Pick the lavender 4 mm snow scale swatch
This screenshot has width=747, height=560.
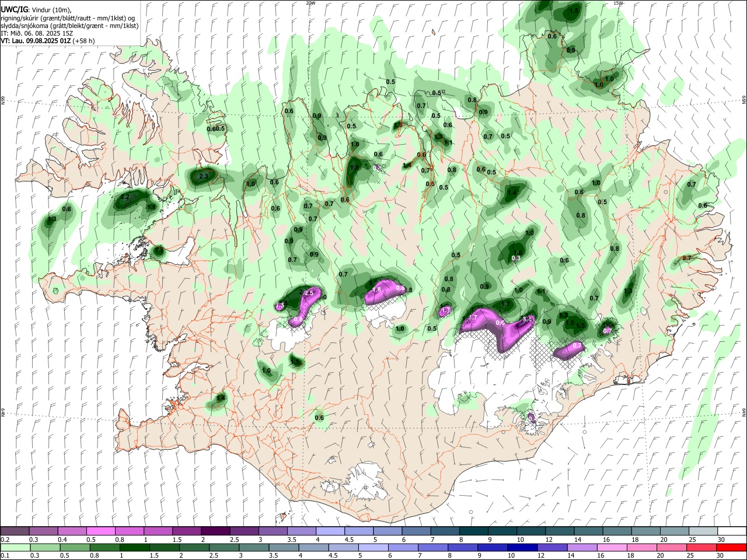click(330, 531)
